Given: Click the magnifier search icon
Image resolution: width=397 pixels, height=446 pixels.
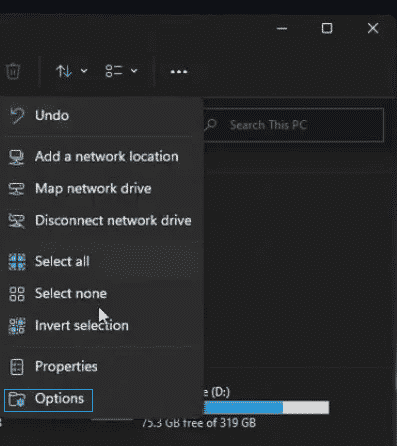Looking at the screenshot, I should click(x=211, y=125).
